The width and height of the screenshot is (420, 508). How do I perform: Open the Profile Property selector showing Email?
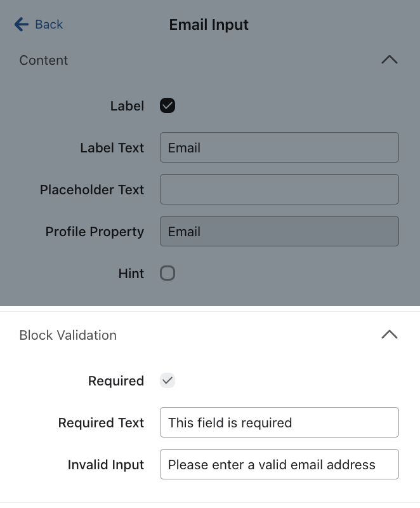[x=279, y=231]
